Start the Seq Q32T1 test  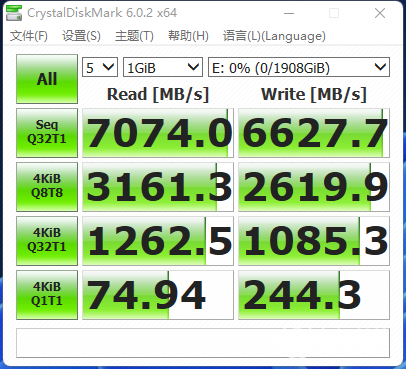pyautogui.click(x=47, y=133)
